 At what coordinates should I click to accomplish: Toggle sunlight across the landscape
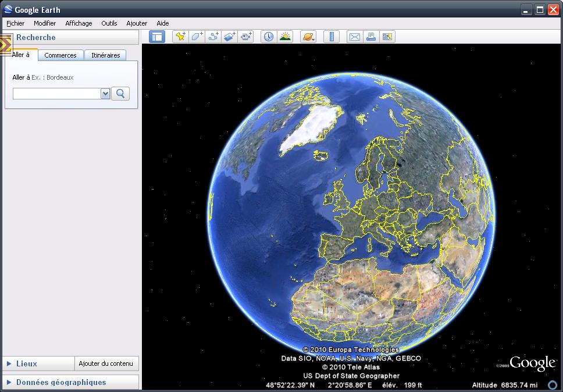tap(285, 37)
